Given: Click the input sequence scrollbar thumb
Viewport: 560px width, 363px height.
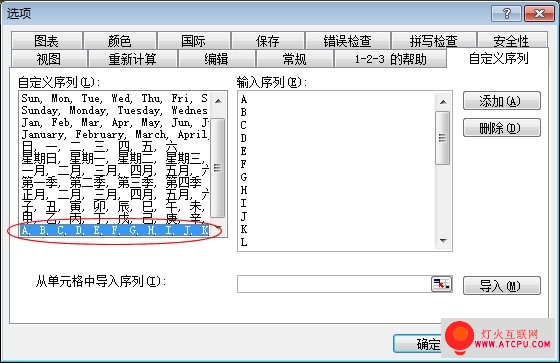Looking at the screenshot, I should pos(443,138).
